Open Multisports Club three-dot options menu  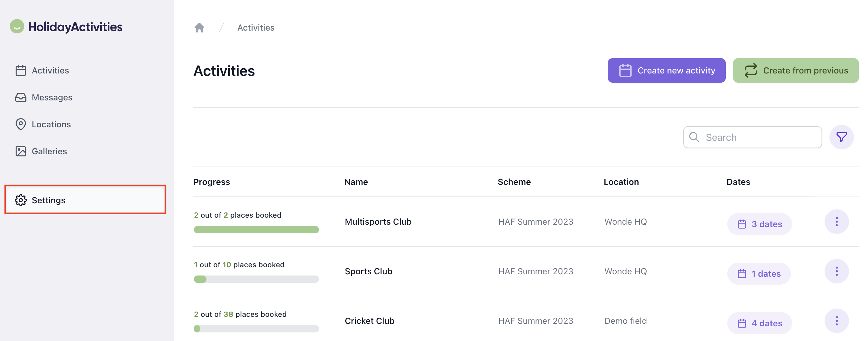coord(836,222)
